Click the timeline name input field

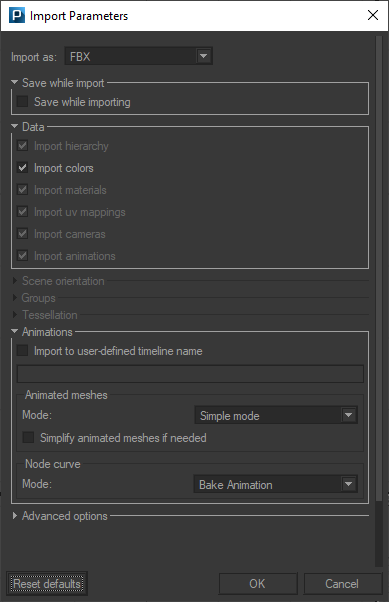click(190, 374)
